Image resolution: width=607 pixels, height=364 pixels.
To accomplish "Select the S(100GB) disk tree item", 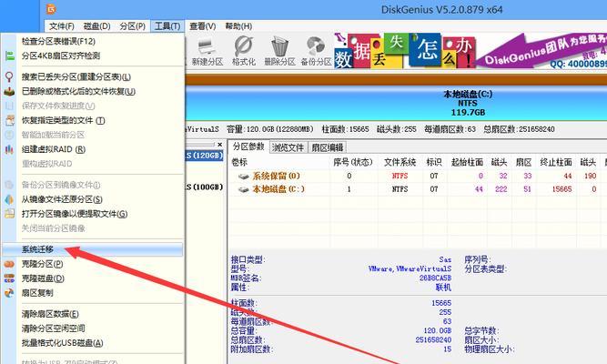I will (x=205, y=187).
